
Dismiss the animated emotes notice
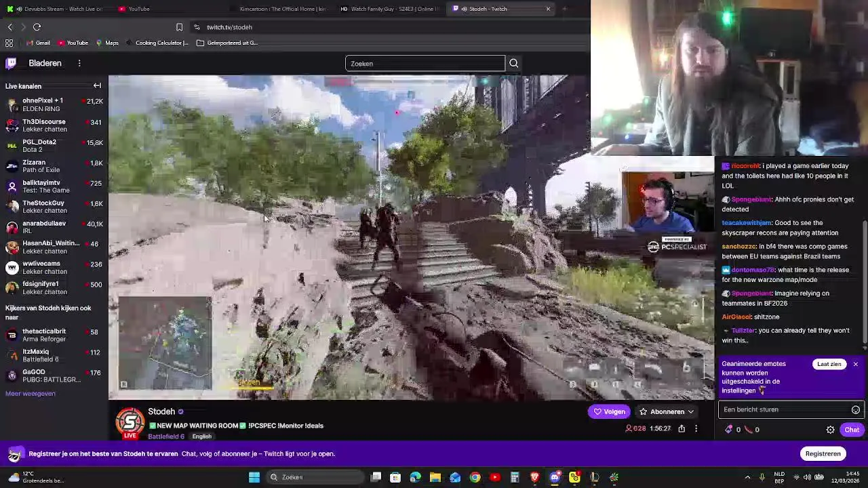[855, 365]
